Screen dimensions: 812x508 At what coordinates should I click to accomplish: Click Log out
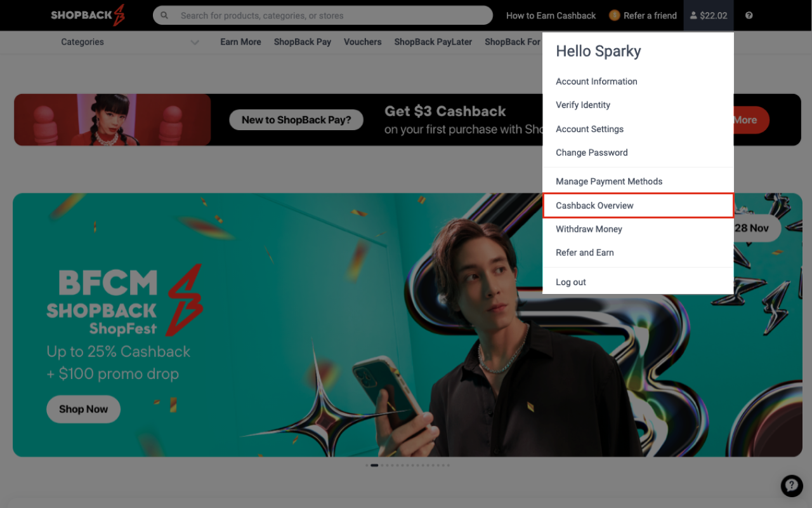(x=570, y=281)
